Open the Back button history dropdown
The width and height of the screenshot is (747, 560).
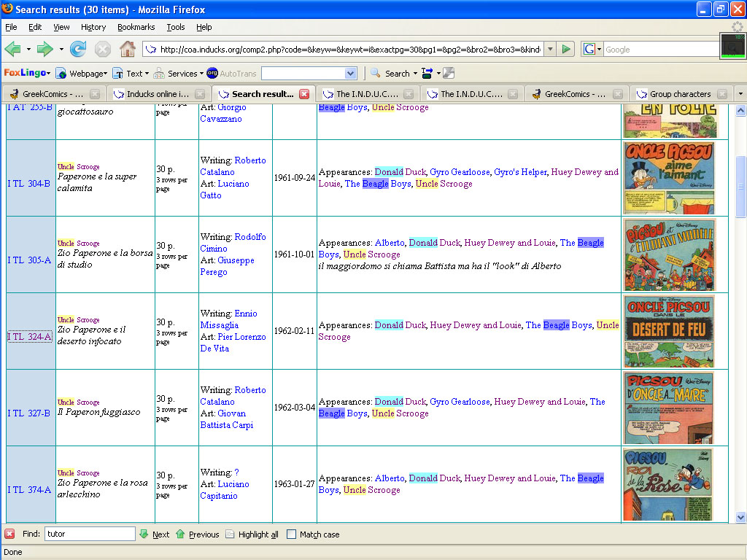(x=28, y=49)
